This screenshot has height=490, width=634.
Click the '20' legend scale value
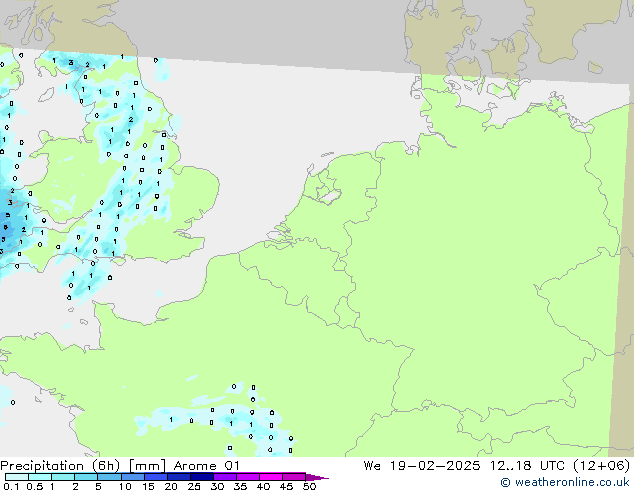[171, 486]
